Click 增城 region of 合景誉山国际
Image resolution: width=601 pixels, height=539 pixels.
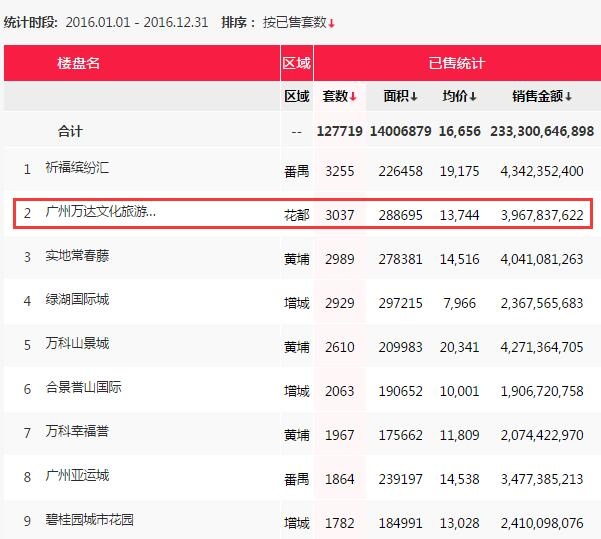[296, 391]
